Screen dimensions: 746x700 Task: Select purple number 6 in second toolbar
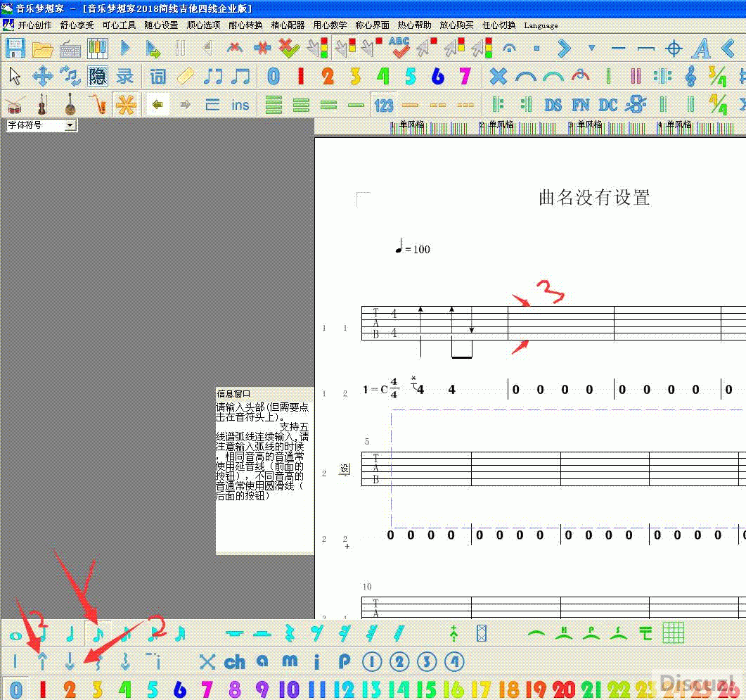(438, 76)
